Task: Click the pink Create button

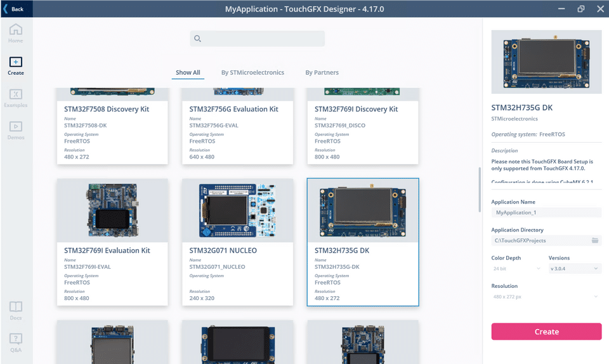Action: [x=546, y=332]
